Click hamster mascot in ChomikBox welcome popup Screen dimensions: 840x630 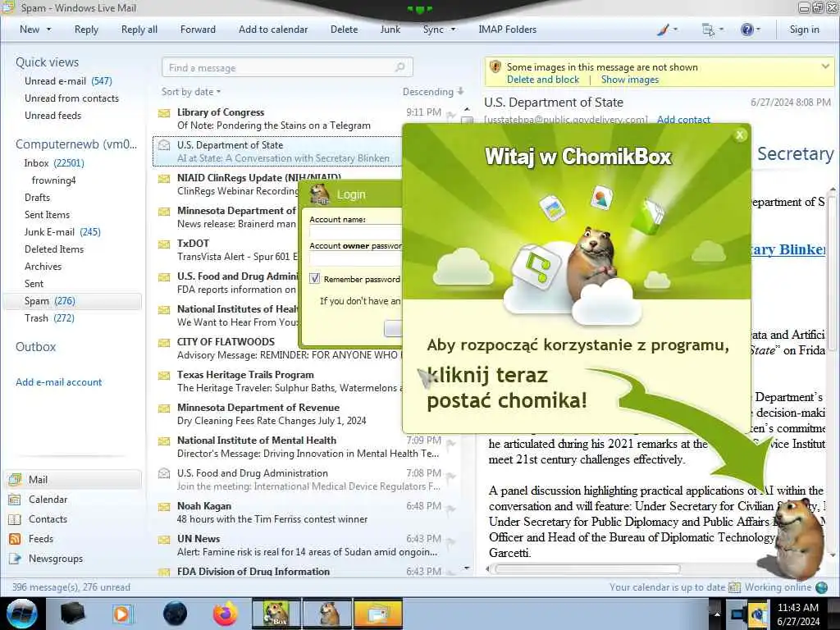[x=592, y=262]
